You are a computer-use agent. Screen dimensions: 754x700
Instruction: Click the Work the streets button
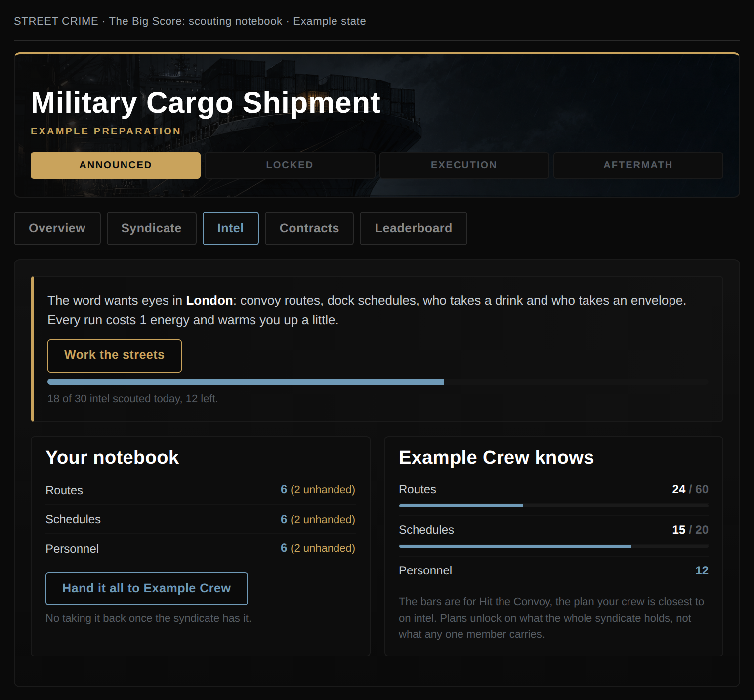tap(115, 356)
